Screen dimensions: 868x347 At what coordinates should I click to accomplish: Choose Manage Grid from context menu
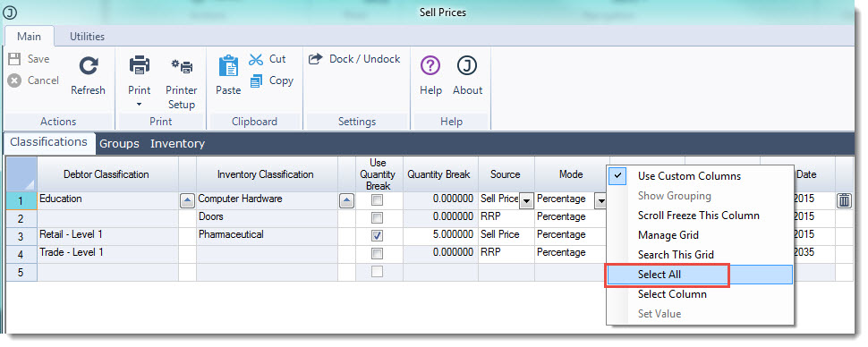pyautogui.click(x=700, y=235)
